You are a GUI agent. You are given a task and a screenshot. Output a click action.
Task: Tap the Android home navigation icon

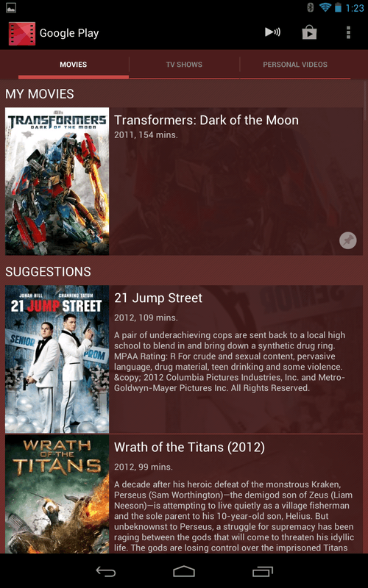pyautogui.click(x=184, y=571)
